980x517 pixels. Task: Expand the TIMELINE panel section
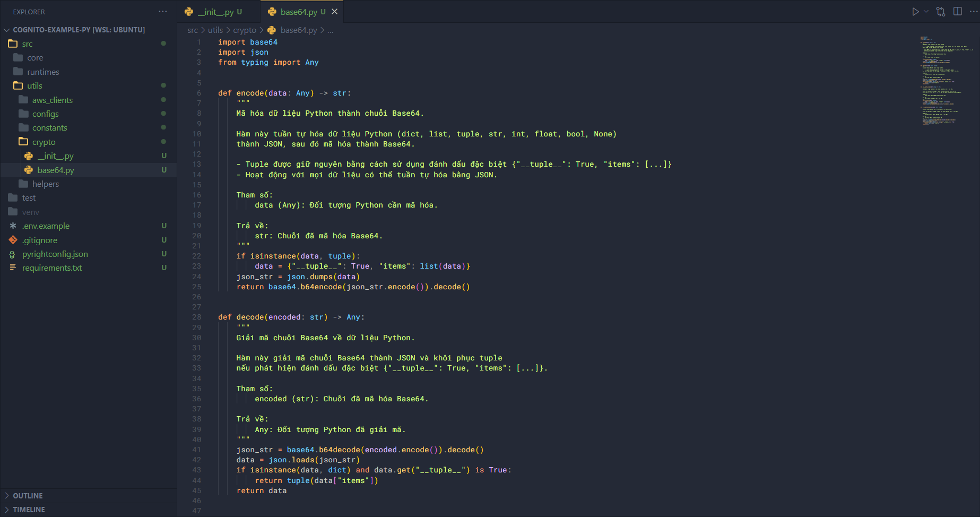point(29,510)
